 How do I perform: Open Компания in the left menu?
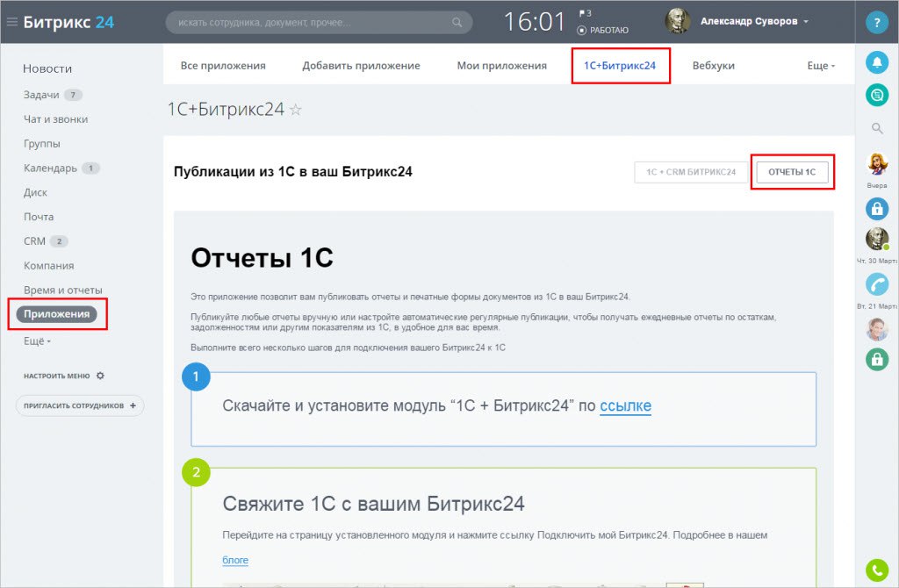49,265
